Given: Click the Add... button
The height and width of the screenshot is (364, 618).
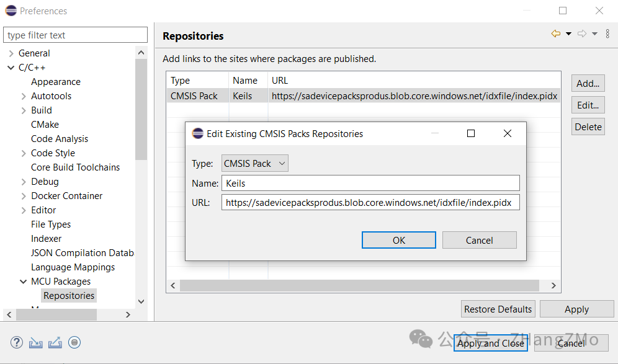Looking at the screenshot, I should pos(588,84).
